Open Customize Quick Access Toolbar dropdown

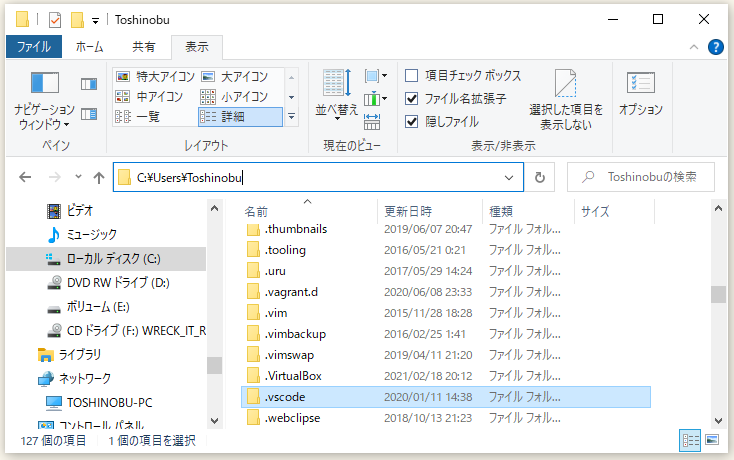[95, 21]
